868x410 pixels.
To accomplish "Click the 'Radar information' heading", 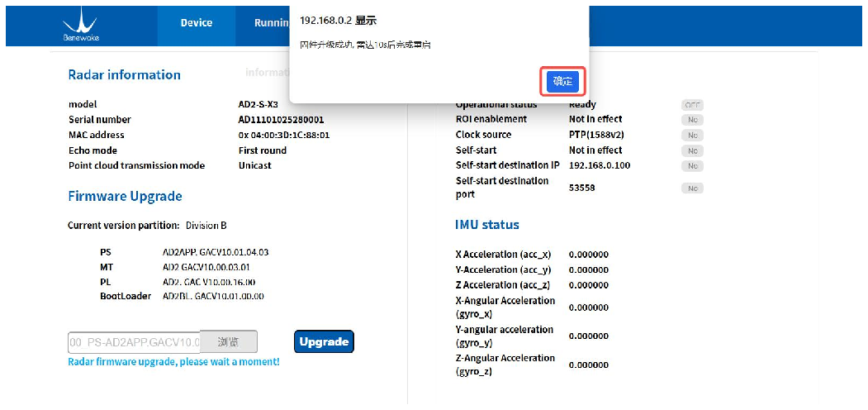I will point(124,74).
